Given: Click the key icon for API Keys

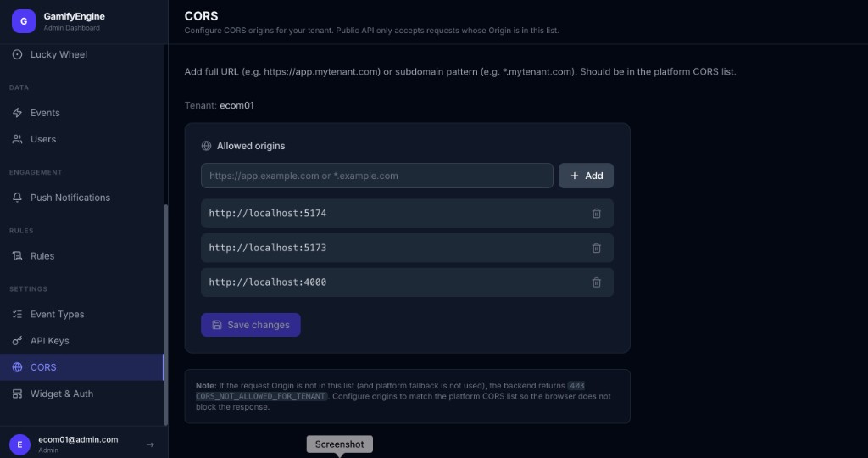Looking at the screenshot, I should click(x=17, y=341).
